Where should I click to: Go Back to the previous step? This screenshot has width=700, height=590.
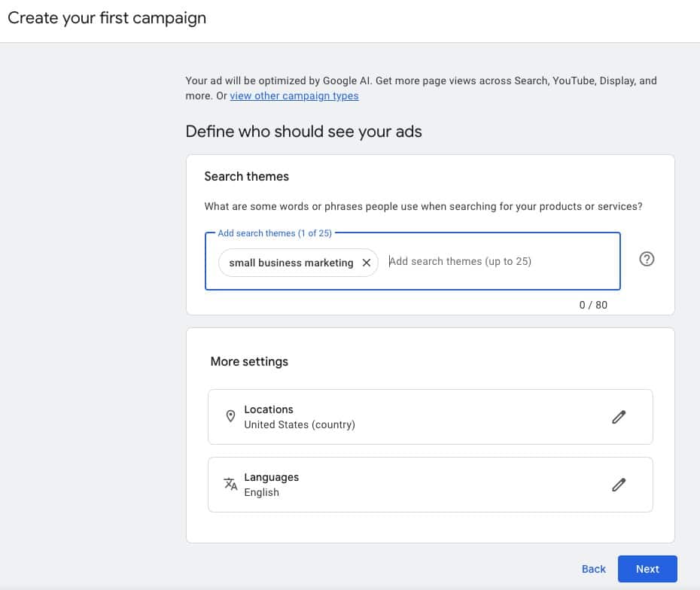(x=593, y=569)
